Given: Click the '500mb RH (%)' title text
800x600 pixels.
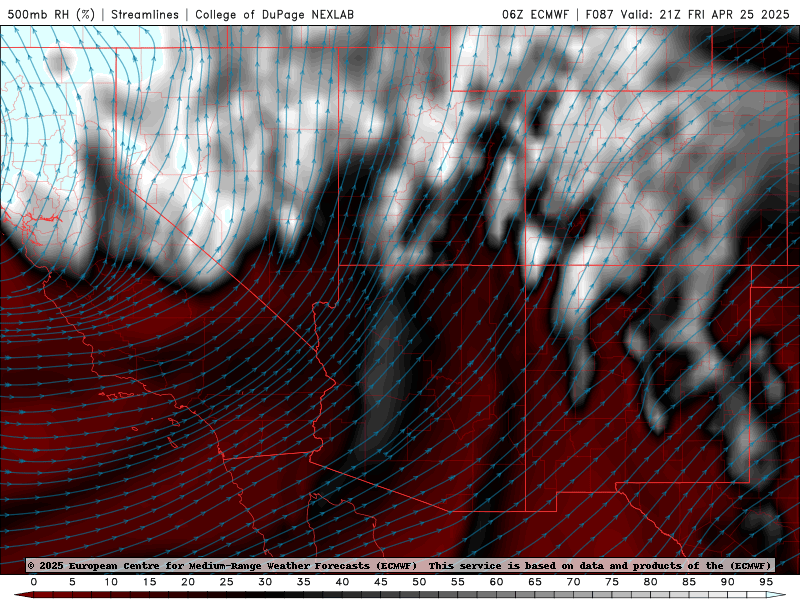Looking at the screenshot, I should 51,14.
